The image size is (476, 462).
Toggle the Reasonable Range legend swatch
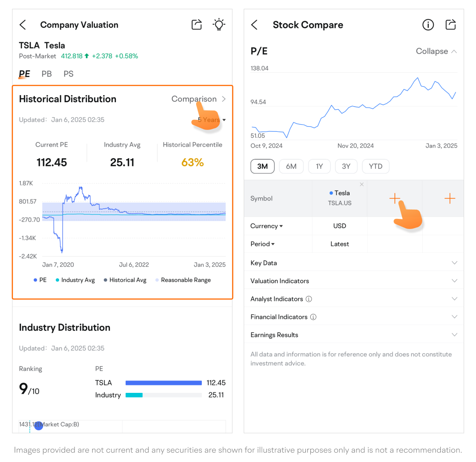[157, 280]
